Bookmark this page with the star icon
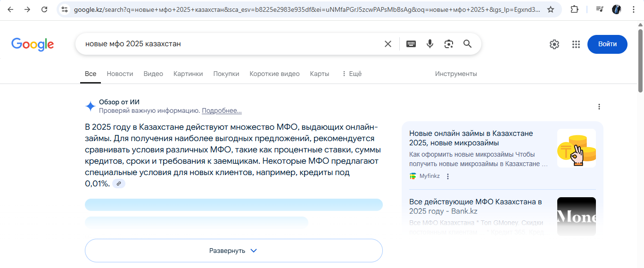This screenshot has height=268, width=644. [x=551, y=9]
